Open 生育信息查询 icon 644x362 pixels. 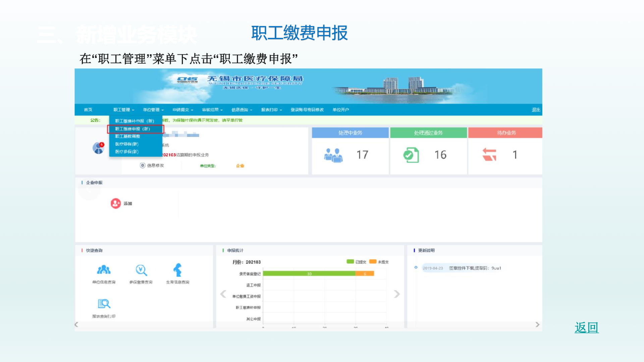177,270
